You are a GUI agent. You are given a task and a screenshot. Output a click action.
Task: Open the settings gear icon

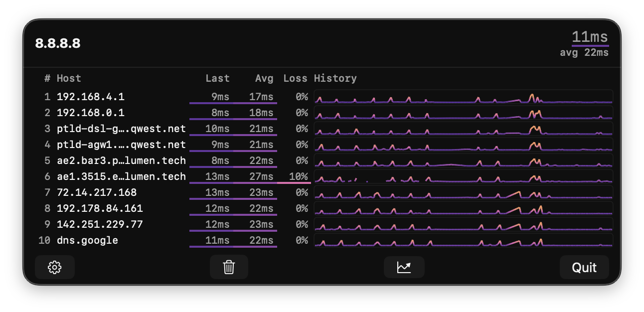click(54, 267)
